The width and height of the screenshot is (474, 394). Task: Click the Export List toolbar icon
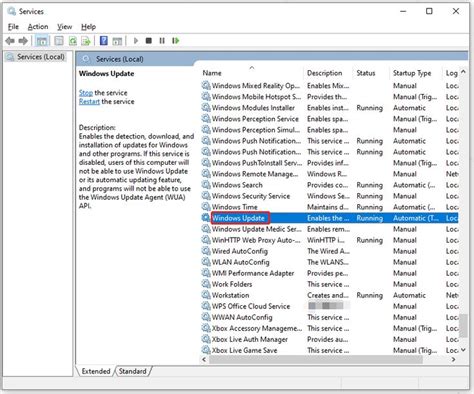click(86, 41)
